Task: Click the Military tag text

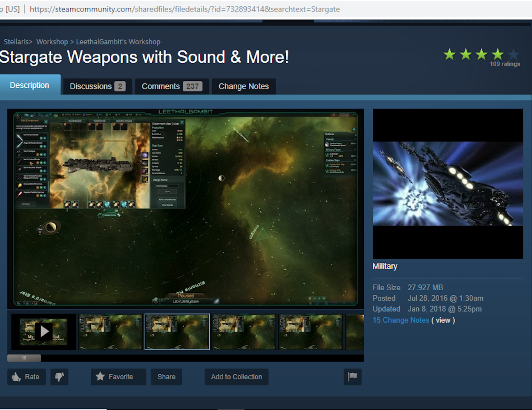Action: pos(385,266)
